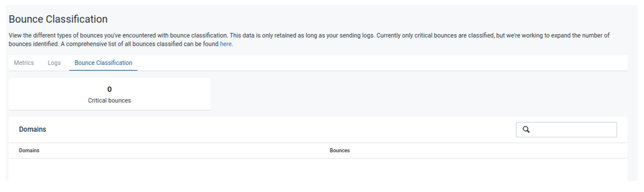This screenshot has width=644, height=192.
Task: Select the Bounce Classification tab
Action: pyautogui.click(x=103, y=63)
